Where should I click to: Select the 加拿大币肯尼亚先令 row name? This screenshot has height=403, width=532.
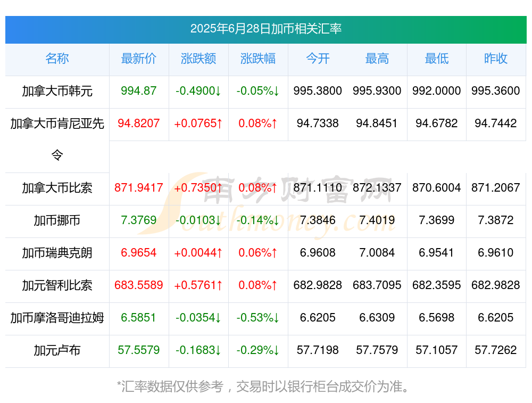[x=57, y=139]
